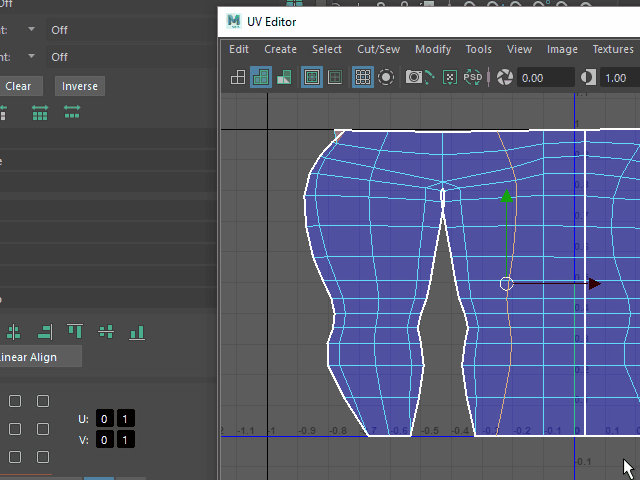Click the UV snapshot camera icon
This screenshot has height=480, width=640.
[x=414, y=77]
